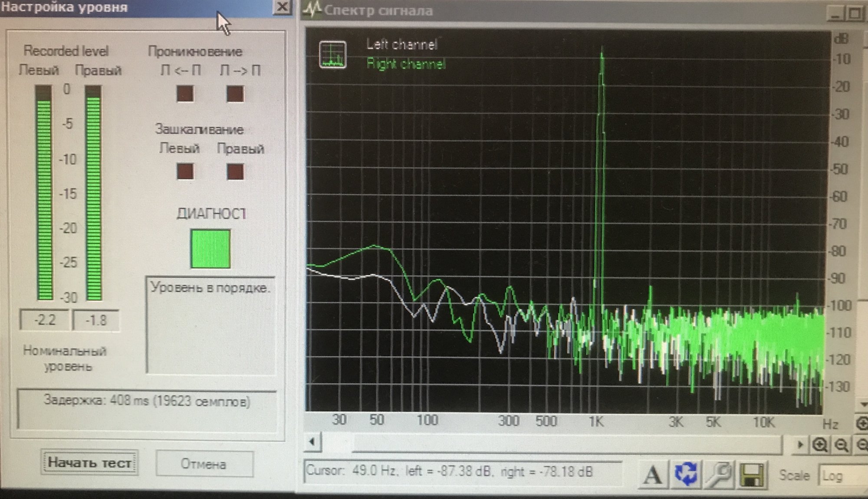This screenshot has height=499, width=868.
Task: Click the Л <-- П leakage indicator square
Action: 185,94
